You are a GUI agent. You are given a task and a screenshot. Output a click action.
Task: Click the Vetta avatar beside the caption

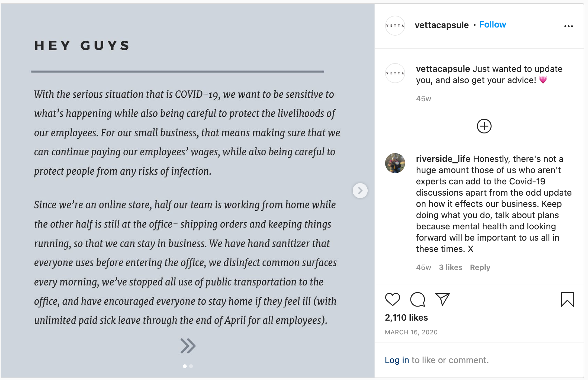click(x=395, y=73)
